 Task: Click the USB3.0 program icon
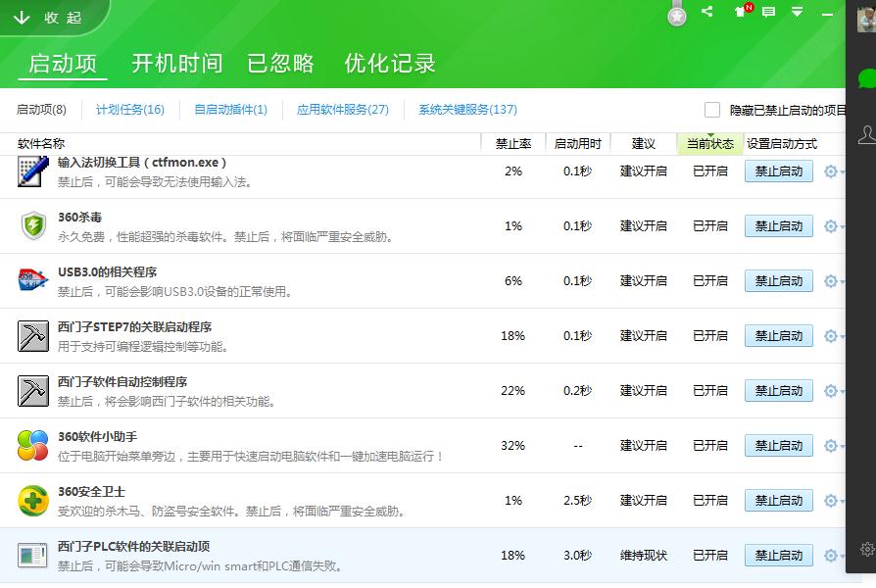33,280
